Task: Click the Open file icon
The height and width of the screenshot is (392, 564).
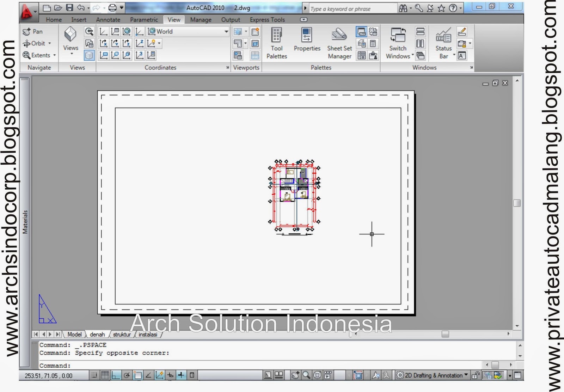Action: (x=58, y=7)
